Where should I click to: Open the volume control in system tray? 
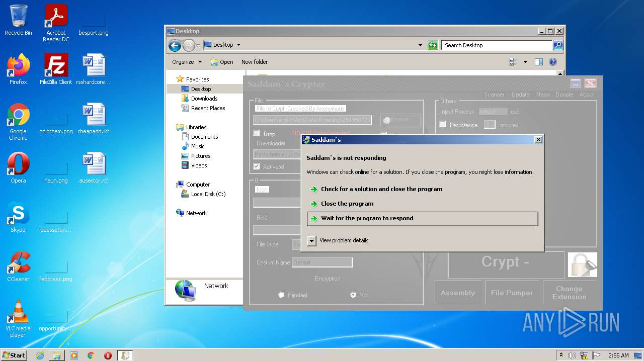572,355
